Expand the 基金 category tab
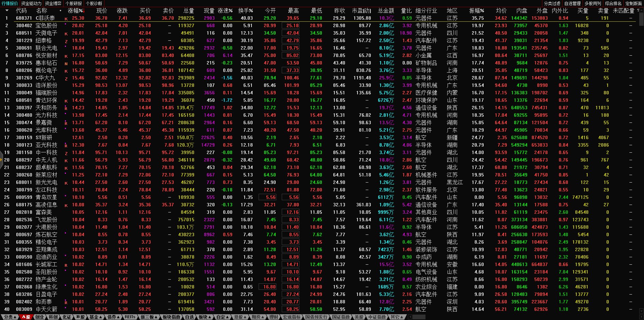 [x=95, y=317]
